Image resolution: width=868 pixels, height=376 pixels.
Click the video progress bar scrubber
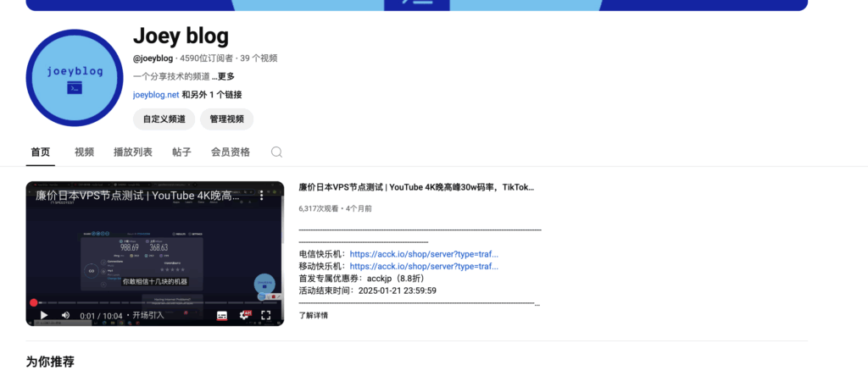pos(34,302)
